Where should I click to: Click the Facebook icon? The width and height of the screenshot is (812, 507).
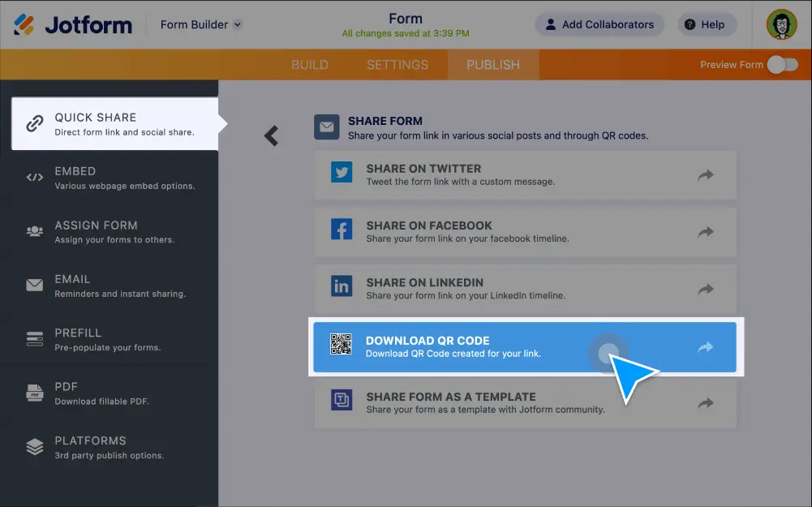(342, 230)
